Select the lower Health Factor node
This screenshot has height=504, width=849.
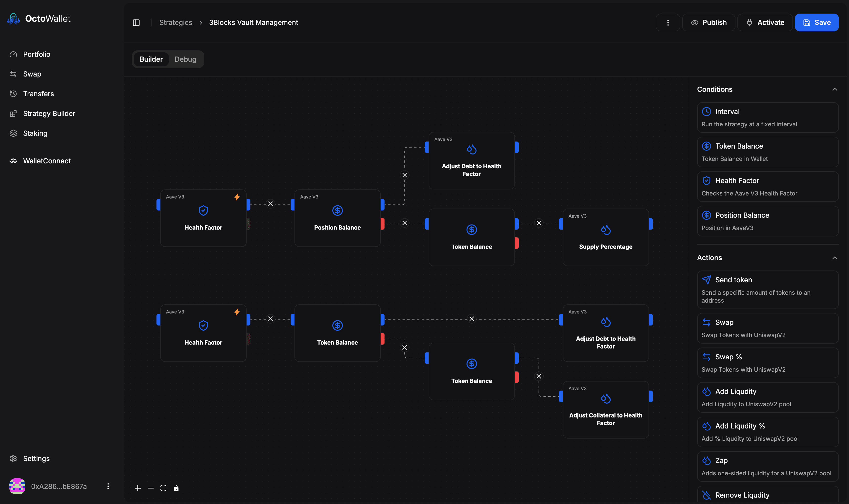[x=203, y=333]
